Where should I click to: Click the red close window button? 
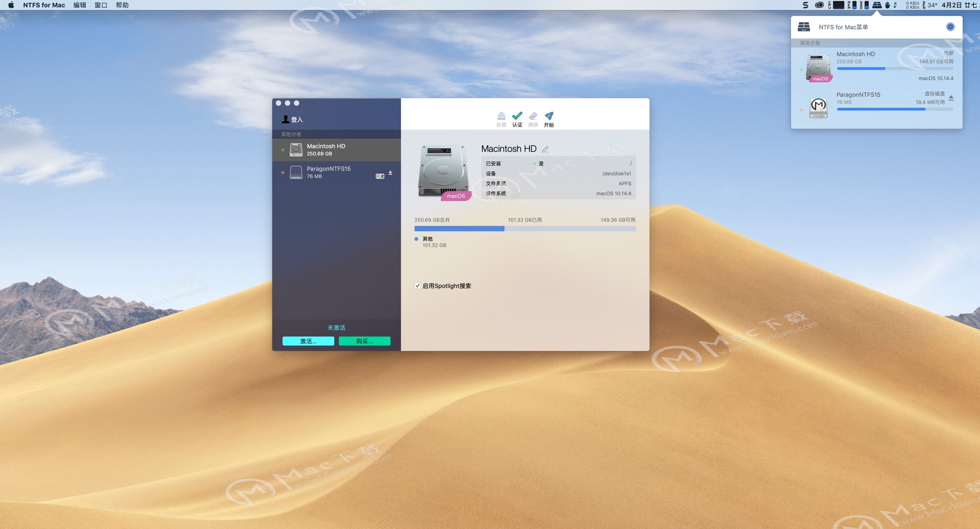coord(278,103)
